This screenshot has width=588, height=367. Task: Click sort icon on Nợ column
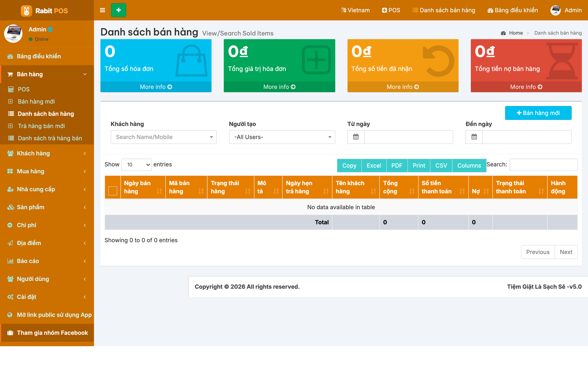tap(486, 191)
